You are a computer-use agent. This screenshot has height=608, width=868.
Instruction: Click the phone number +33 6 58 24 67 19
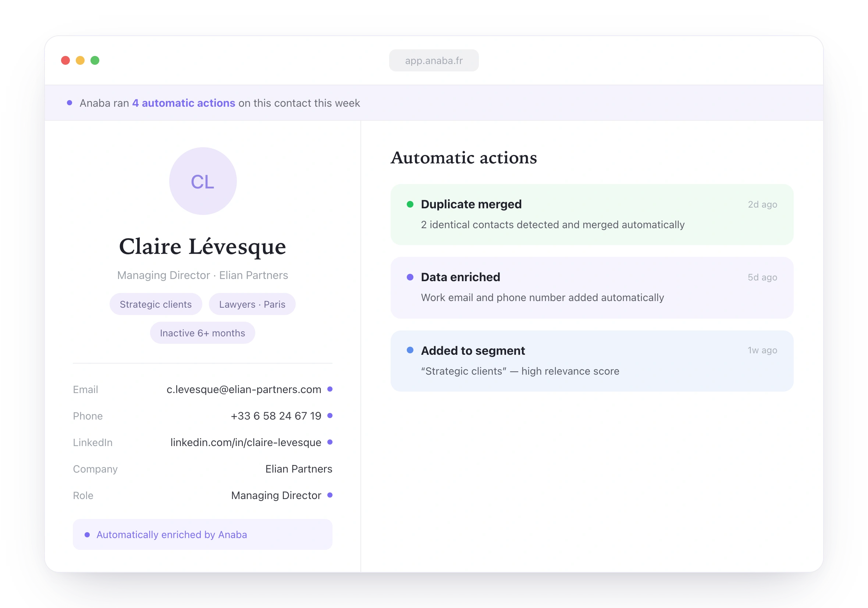pyautogui.click(x=276, y=416)
